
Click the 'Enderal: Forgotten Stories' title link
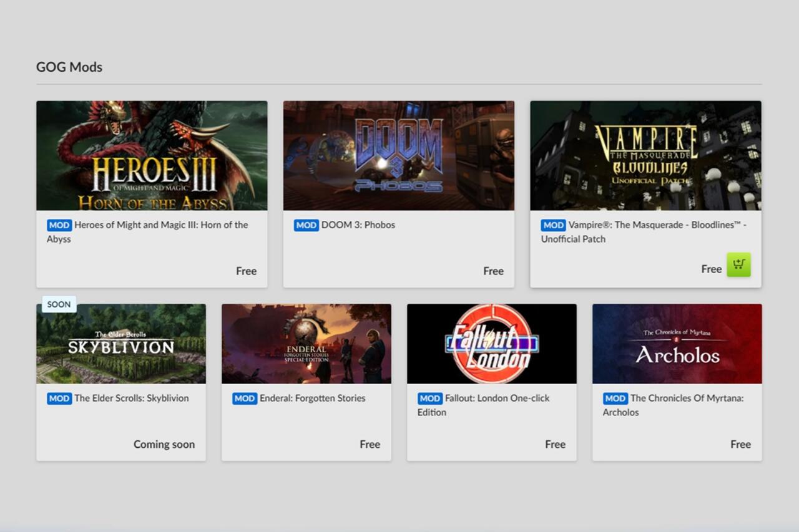[312, 399]
